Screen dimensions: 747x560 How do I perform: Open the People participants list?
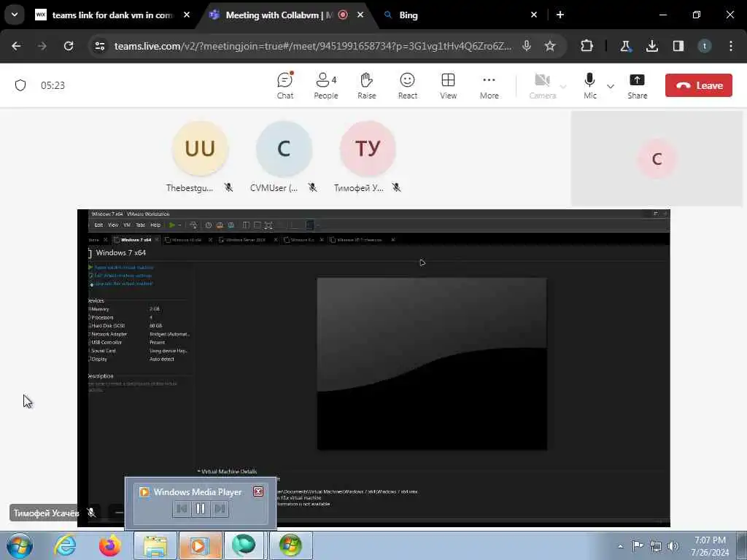point(326,86)
